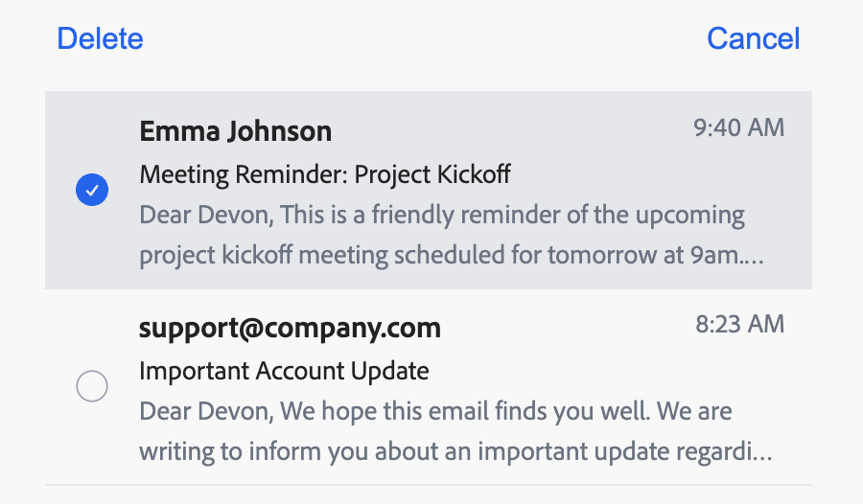Uncheck the Emma Johnson email checkbox
The width and height of the screenshot is (863, 504).
[x=92, y=191]
